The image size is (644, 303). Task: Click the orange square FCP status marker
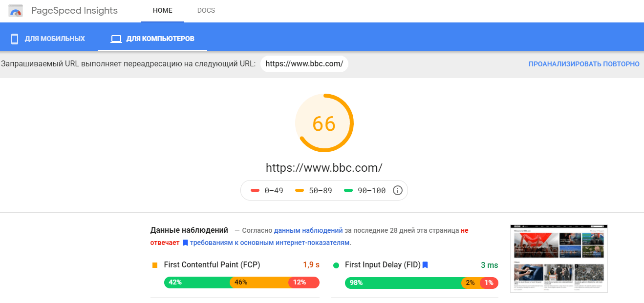click(155, 265)
